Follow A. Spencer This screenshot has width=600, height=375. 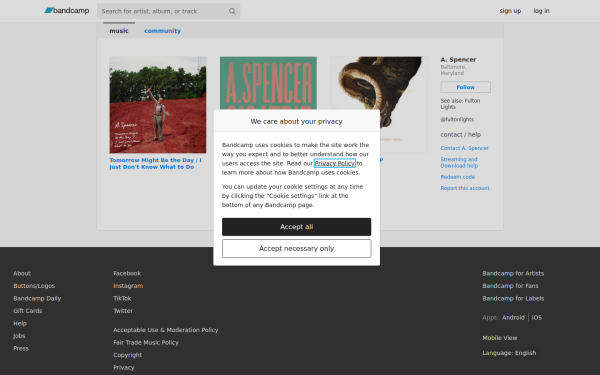[x=465, y=87]
